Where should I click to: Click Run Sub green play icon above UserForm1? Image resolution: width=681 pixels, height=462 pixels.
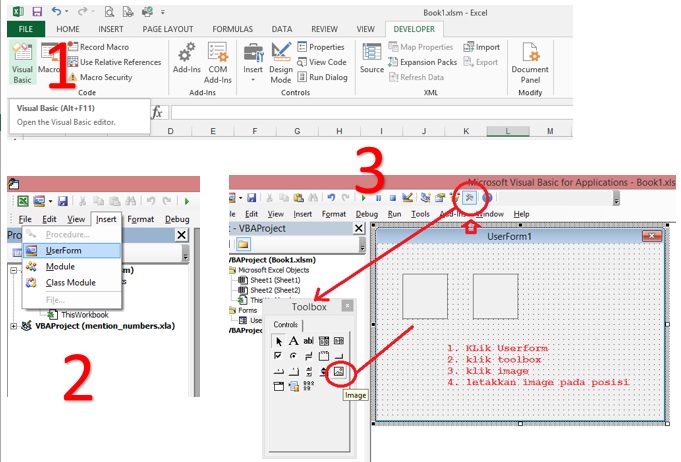click(364, 198)
